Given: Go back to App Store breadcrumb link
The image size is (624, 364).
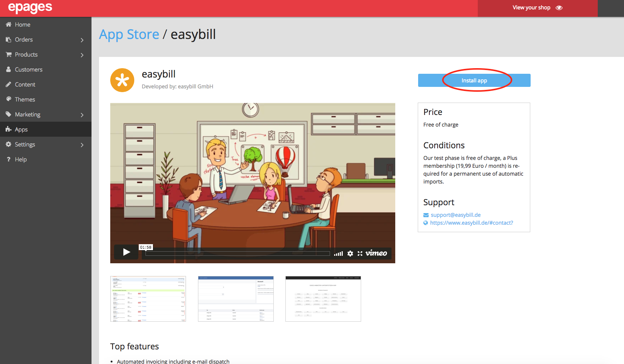Looking at the screenshot, I should [x=129, y=34].
